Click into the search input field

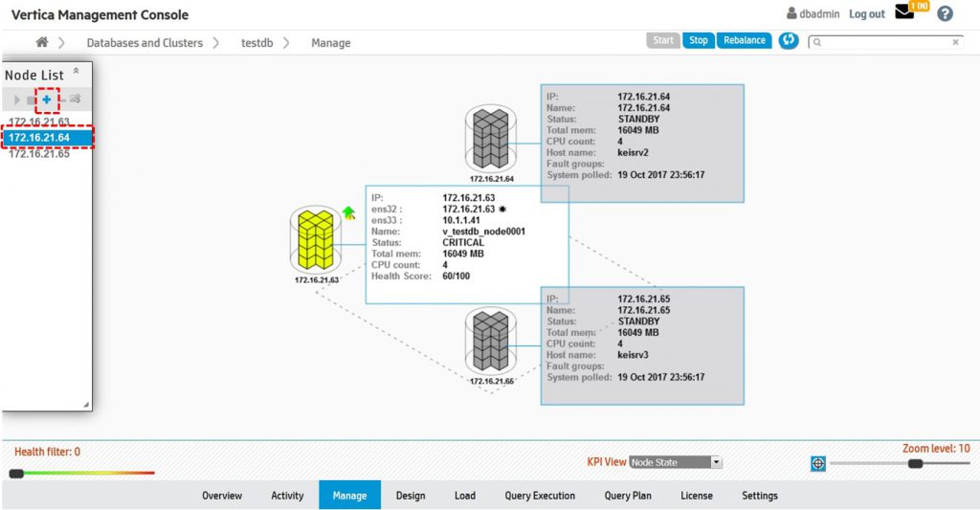[880, 42]
